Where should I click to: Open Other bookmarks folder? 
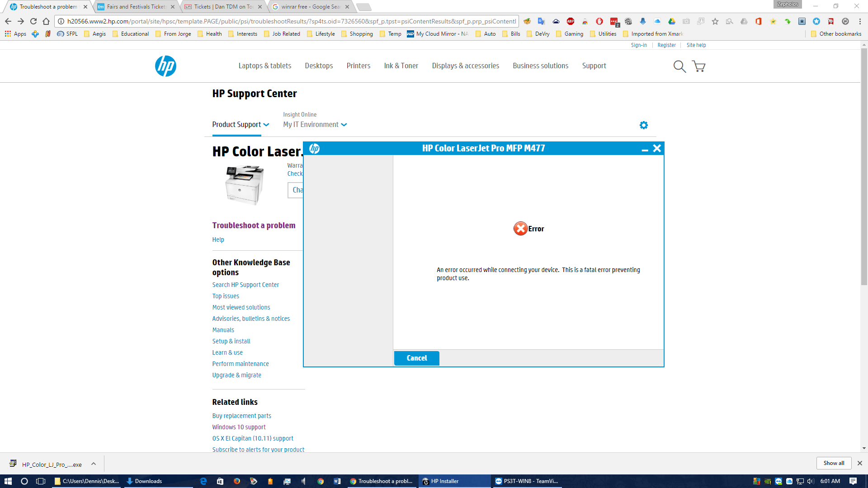pyautogui.click(x=836, y=34)
